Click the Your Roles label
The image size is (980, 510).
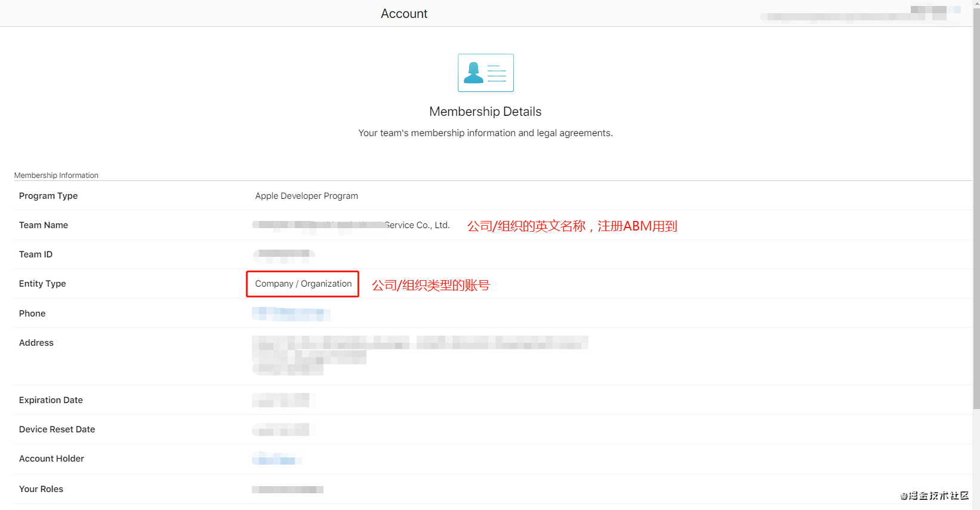pos(41,489)
